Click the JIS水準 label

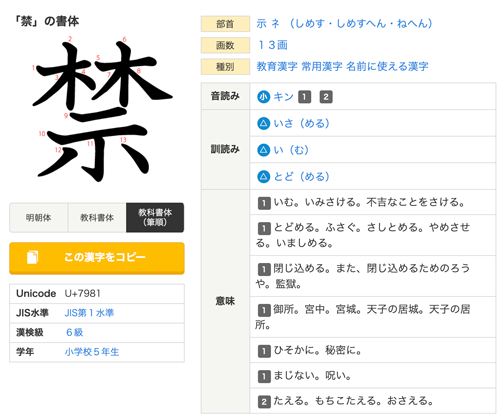(32, 313)
